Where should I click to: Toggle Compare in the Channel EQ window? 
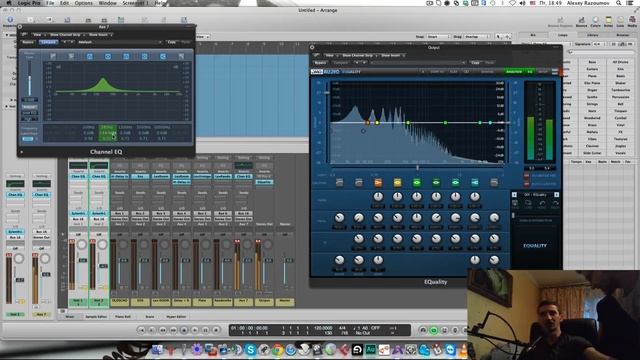click(x=48, y=42)
